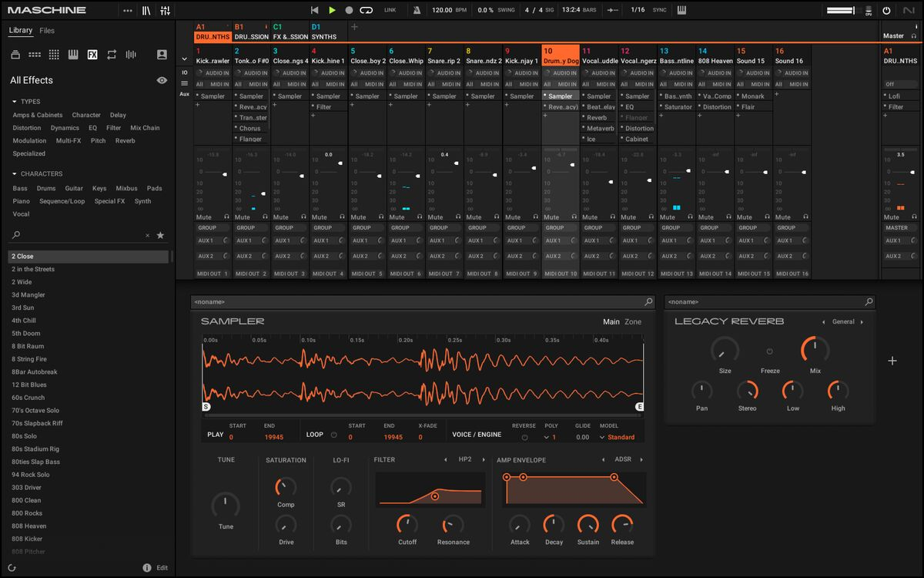
Task: Enable the metronome icon
Action: [417, 10]
